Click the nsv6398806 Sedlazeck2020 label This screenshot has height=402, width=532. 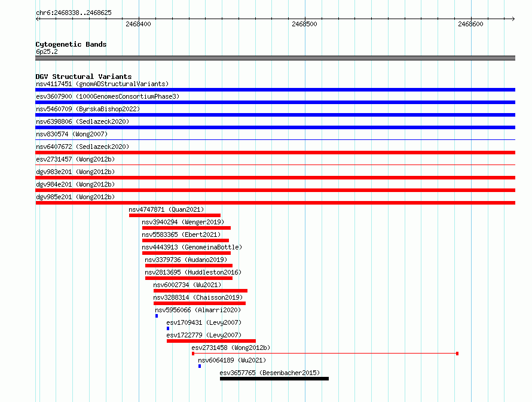point(82,121)
